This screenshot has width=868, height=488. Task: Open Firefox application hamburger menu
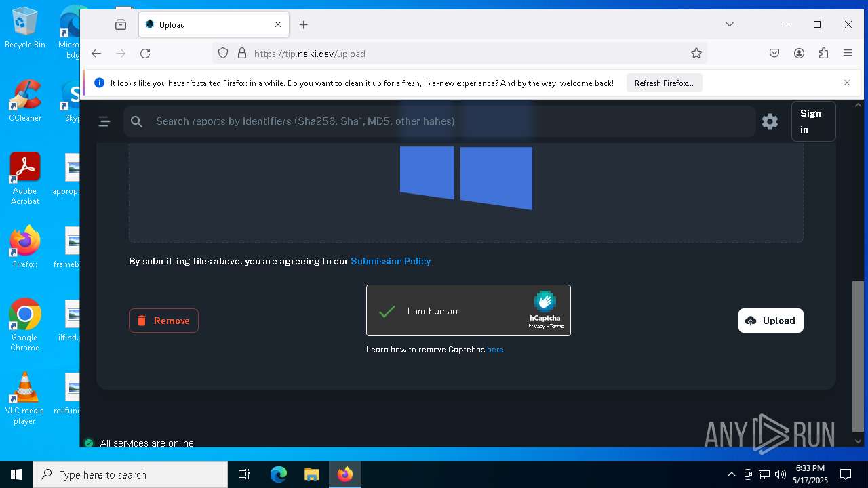pos(848,53)
